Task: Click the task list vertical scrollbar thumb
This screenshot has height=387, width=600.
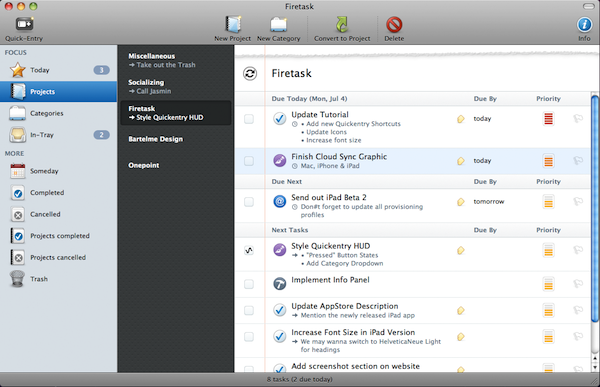Action: [x=595, y=209]
